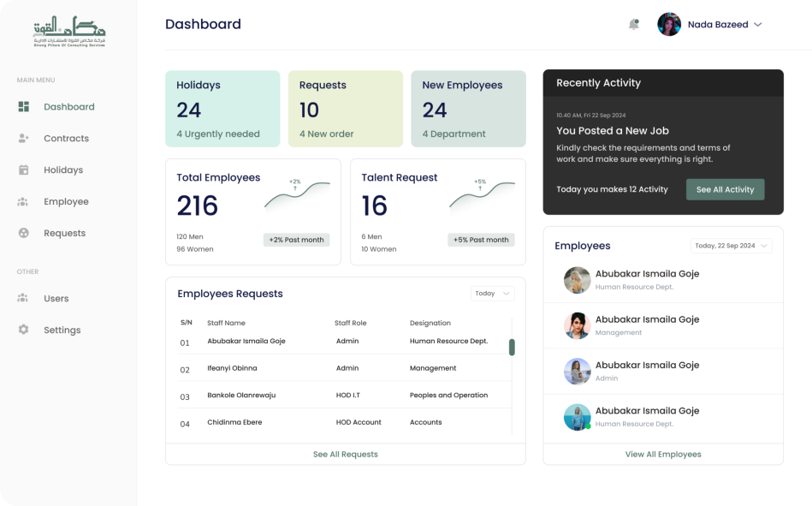Click the Holidays calendar icon
Screen dimensions: 812x506
pyautogui.click(x=24, y=170)
